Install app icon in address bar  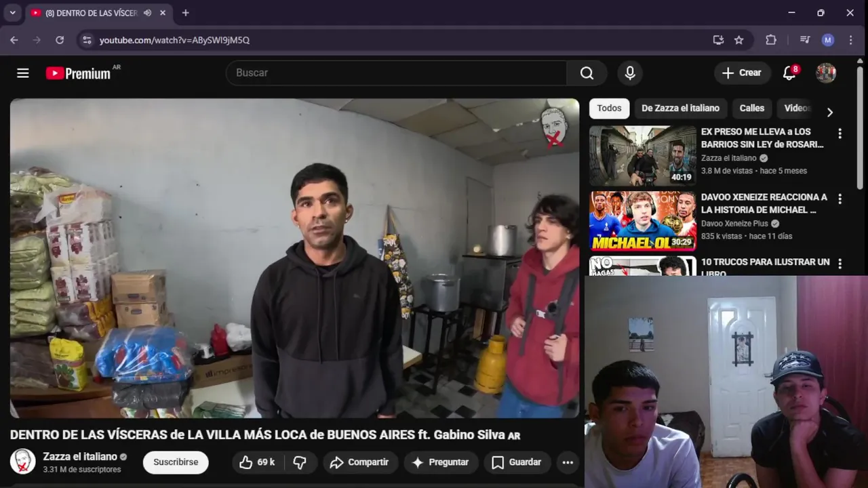pyautogui.click(x=719, y=40)
